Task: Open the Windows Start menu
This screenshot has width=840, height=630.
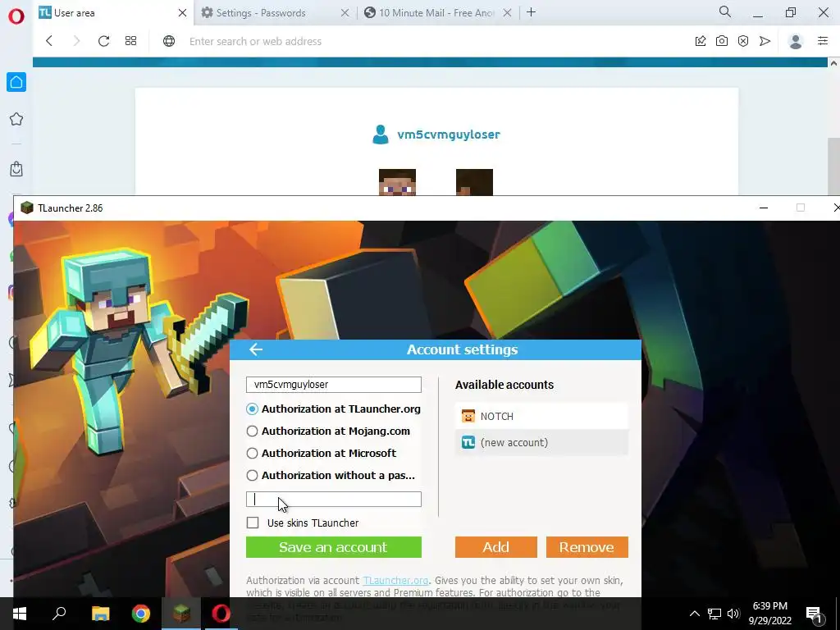Action: (20, 614)
